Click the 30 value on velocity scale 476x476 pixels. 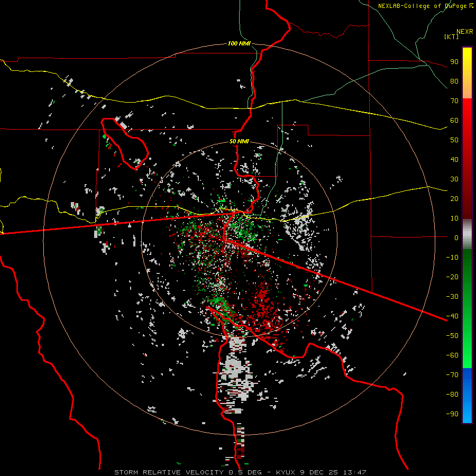454,179
